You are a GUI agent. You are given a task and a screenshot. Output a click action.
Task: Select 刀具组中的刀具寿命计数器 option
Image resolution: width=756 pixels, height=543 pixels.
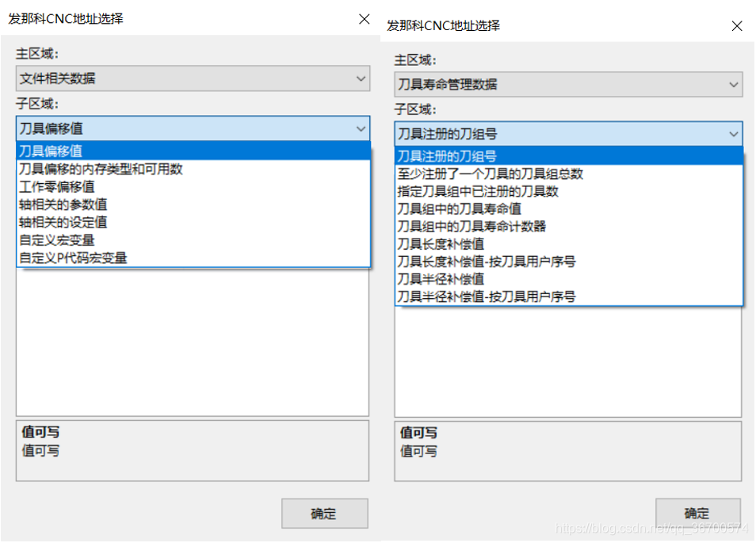pos(568,226)
